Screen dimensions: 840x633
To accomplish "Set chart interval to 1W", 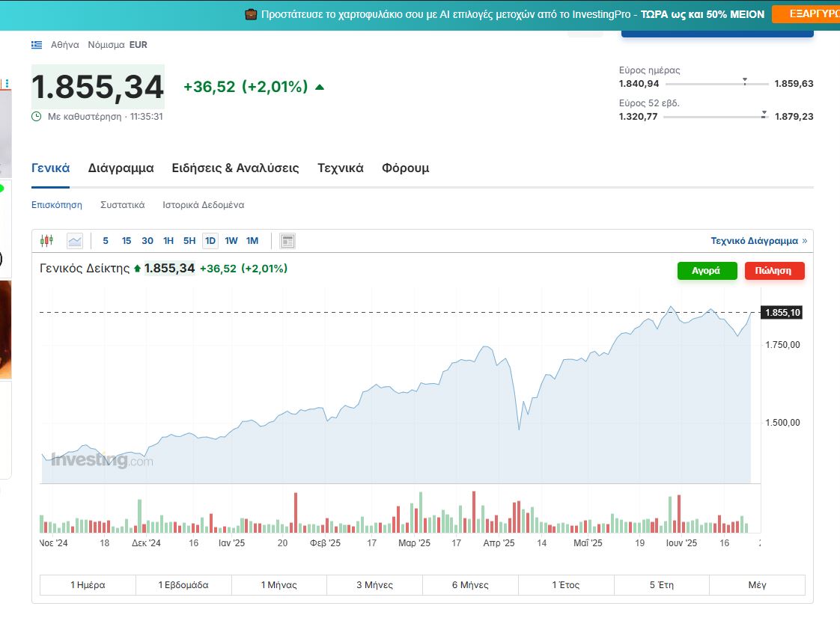I will point(231,241).
